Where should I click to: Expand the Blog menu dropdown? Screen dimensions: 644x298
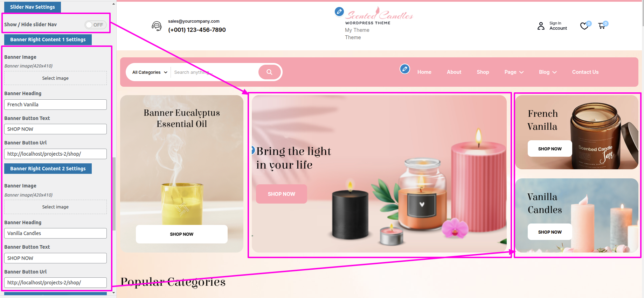[x=548, y=72]
